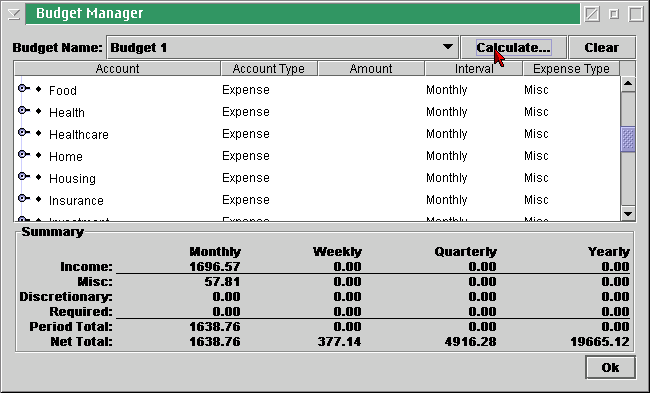Select the Insurance diamond icon
Screen dimensions: 650x393
(x=39, y=199)
